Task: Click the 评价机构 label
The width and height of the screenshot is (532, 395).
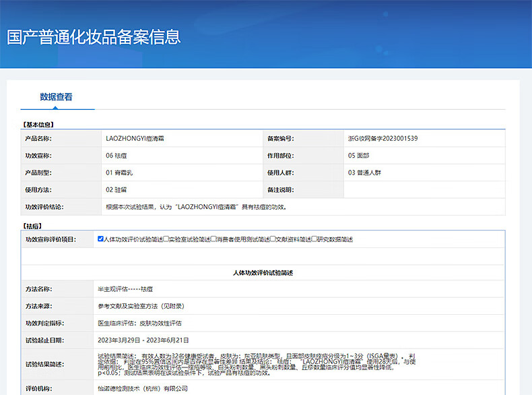Action: (39, 388)
